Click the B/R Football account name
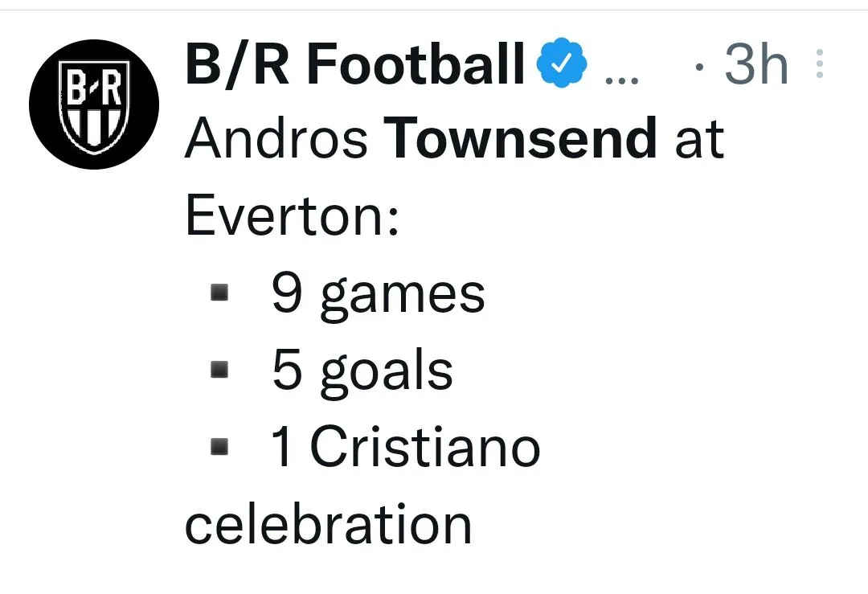 pos(354,65)
